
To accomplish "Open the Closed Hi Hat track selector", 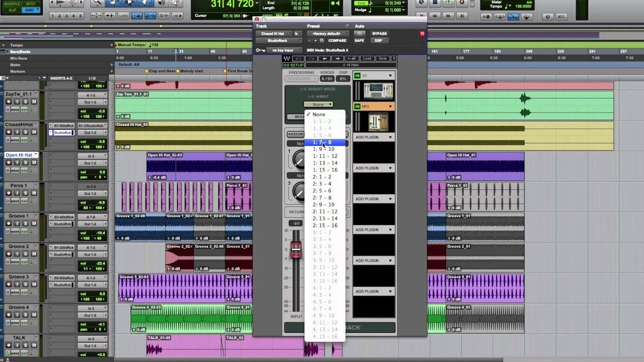I will click(x=274, y=34).
